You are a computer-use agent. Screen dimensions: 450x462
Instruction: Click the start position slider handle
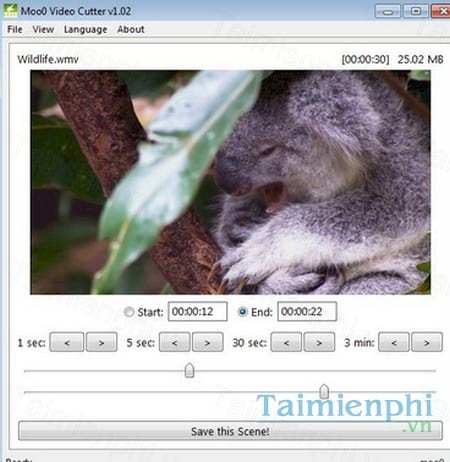pyautogui.click(x=189, y=370)
